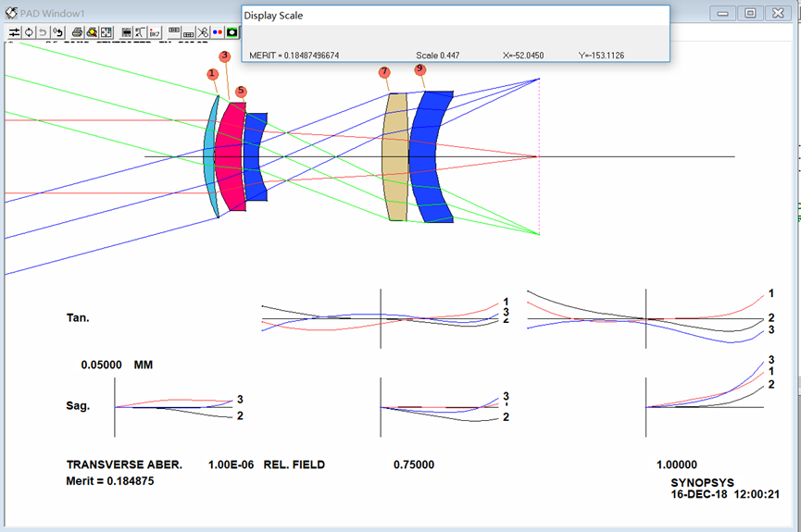Click the TRANSVERSE ABER. label
The height and width of the screenshot is (532, 801).
tap(124, 464)
